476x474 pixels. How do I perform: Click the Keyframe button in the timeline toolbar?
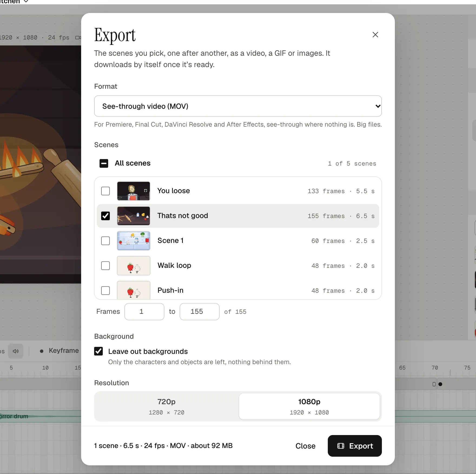(x=59, y=351)
